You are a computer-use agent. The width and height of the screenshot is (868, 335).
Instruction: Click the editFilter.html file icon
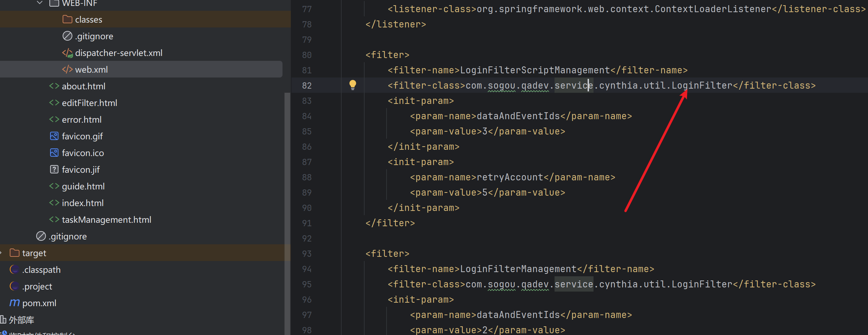click(x=54, y=103)
